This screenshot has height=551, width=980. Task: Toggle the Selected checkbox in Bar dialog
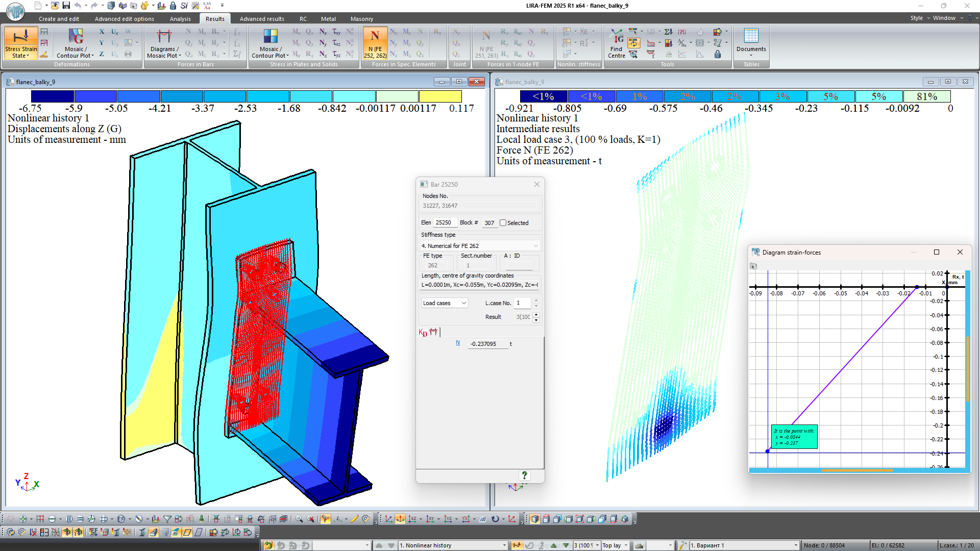(x=503, y=223)
